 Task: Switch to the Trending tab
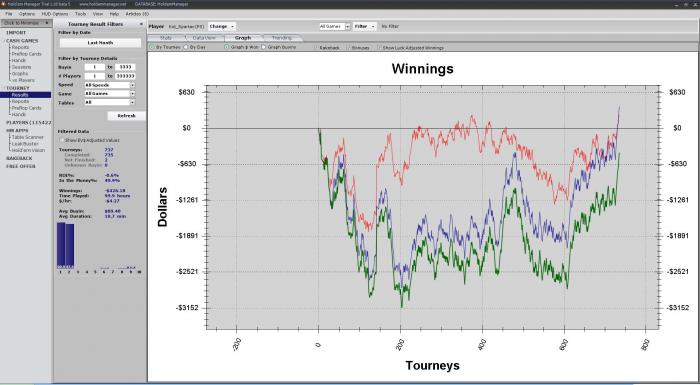[282, 38]
